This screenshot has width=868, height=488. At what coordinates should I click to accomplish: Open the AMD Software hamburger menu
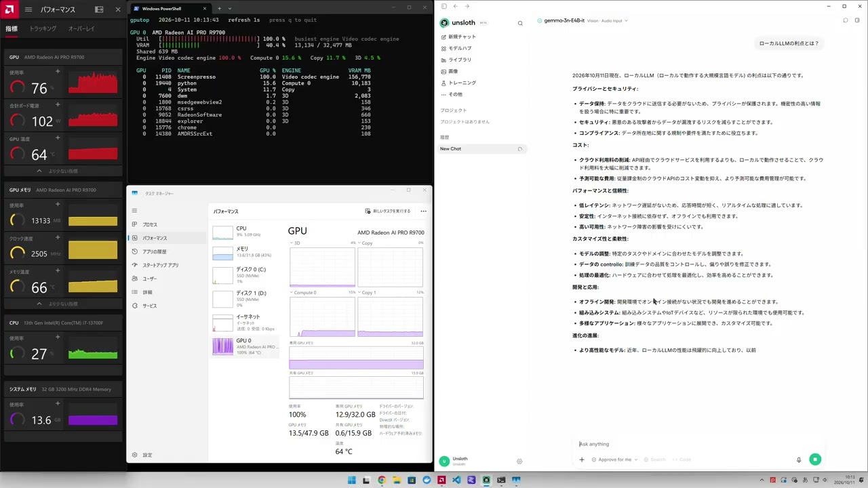(x=28, y=9)
